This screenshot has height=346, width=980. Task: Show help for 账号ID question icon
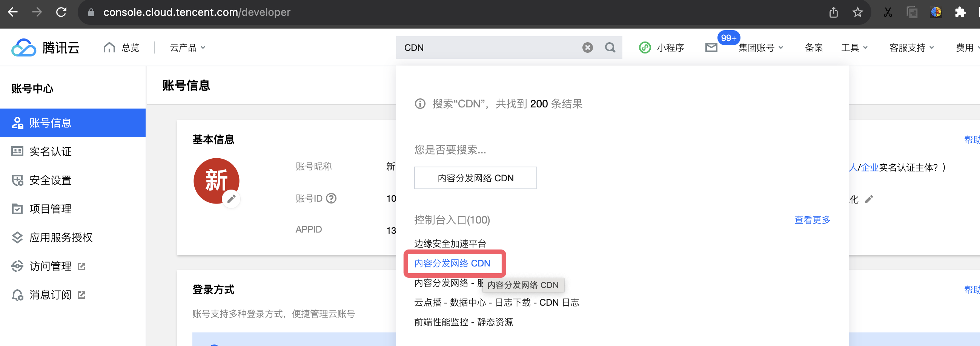pyautogui.click(x=331, y=199)
